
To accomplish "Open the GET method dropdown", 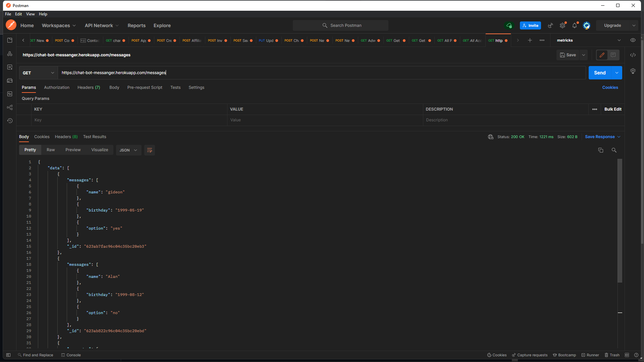I will click(x=39, y=73).
